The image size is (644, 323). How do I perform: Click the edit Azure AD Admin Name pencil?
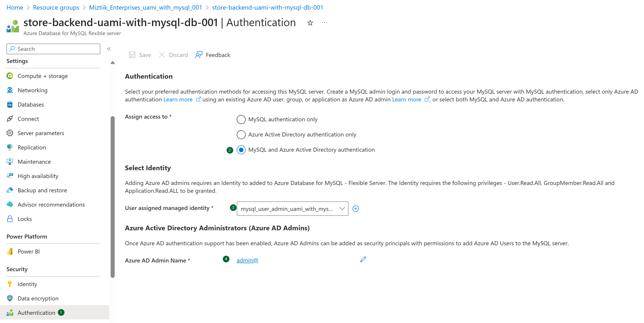(x=363, y=259)
